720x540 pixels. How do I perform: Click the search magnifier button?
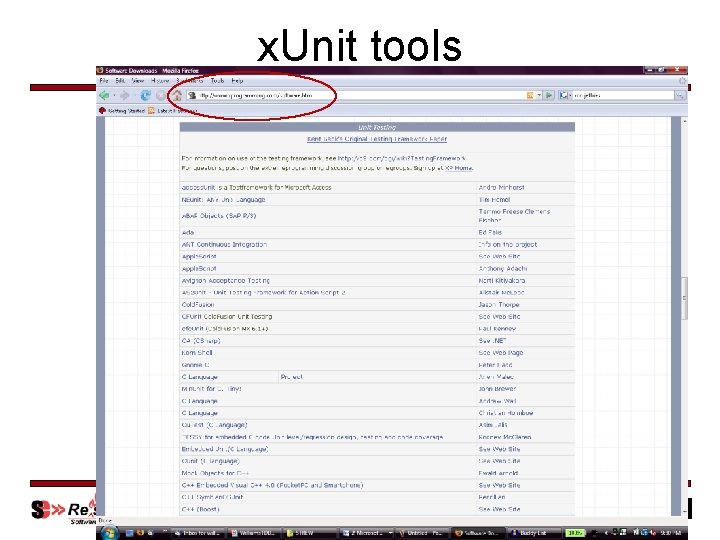coord(680,95)
